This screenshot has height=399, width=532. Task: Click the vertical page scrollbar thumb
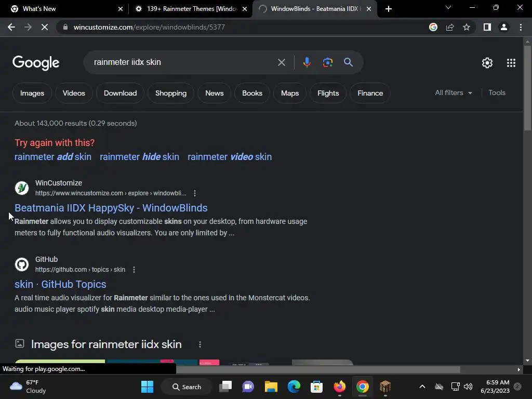coord(527,87)
